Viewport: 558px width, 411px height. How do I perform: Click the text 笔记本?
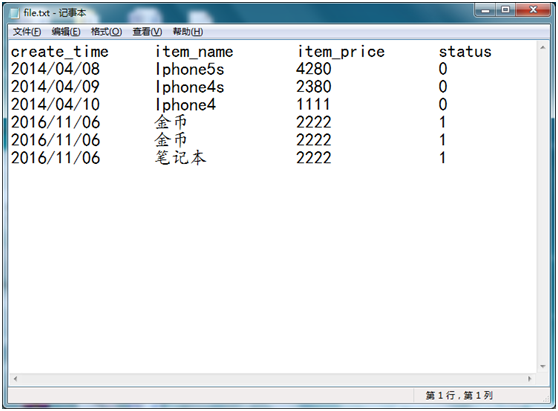180,158
